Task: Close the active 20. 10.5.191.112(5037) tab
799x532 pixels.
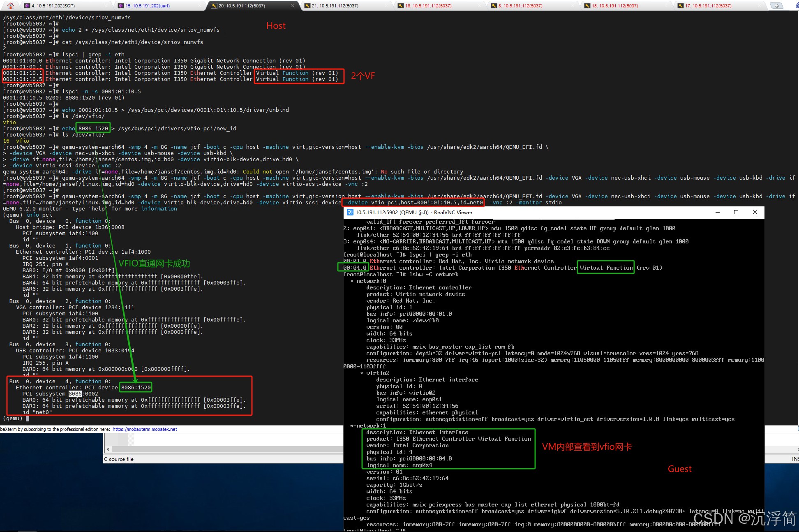Action: coord(293,6)
